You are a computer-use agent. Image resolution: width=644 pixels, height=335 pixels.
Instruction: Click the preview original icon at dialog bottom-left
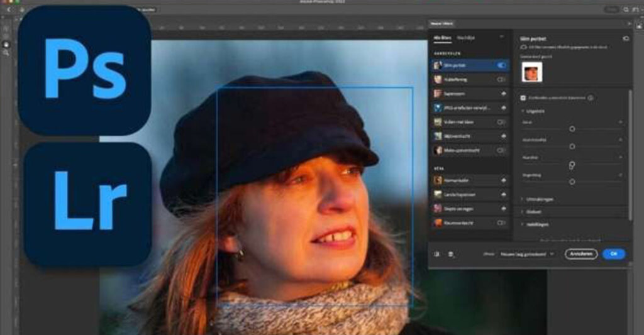pos(436,254)
